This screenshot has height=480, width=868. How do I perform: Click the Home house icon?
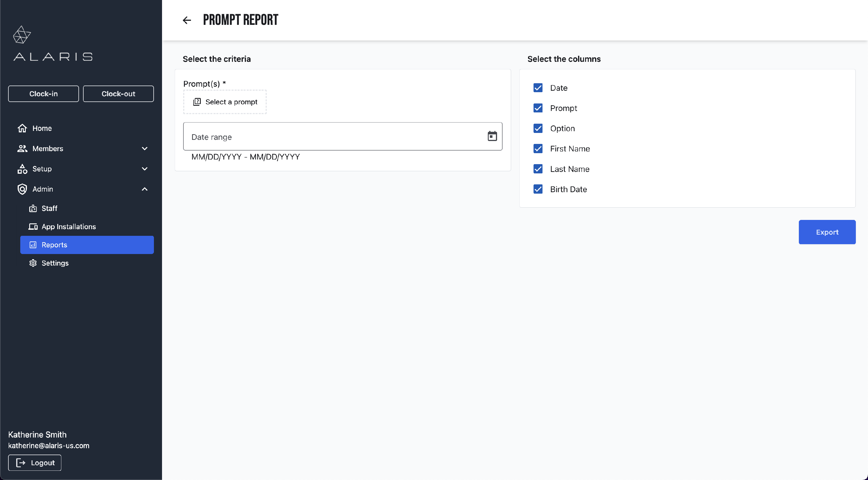22,128
